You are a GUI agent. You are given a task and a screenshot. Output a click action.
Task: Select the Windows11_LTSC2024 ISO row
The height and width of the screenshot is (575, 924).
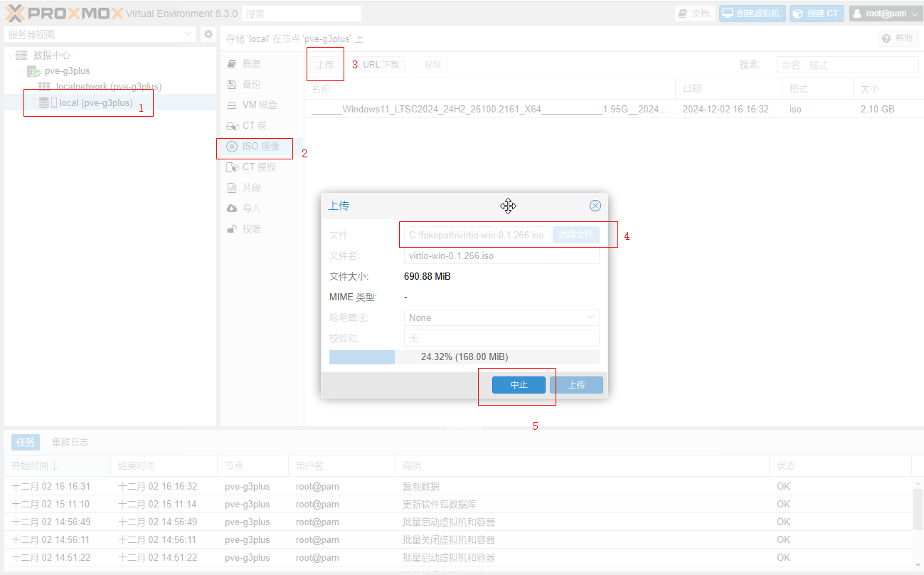613,110
